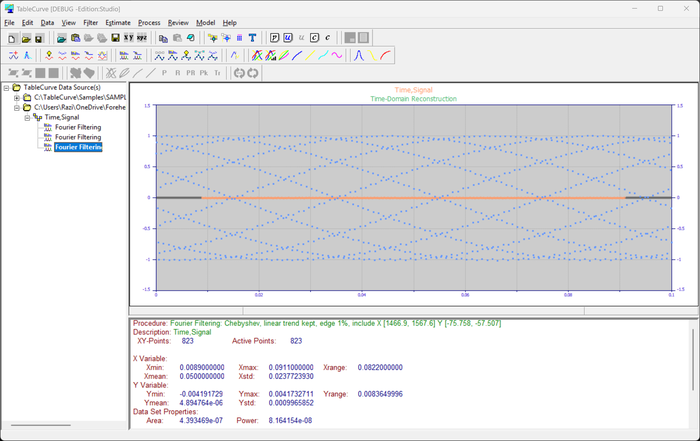Click the New blank document icon
This screenshot has height=441, width=700.
tap(12, 38)
